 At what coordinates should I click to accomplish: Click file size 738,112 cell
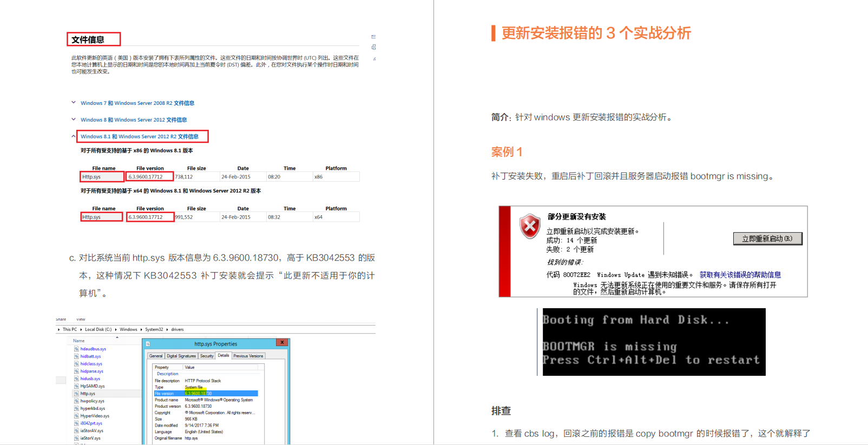click(x=196, y=177)
